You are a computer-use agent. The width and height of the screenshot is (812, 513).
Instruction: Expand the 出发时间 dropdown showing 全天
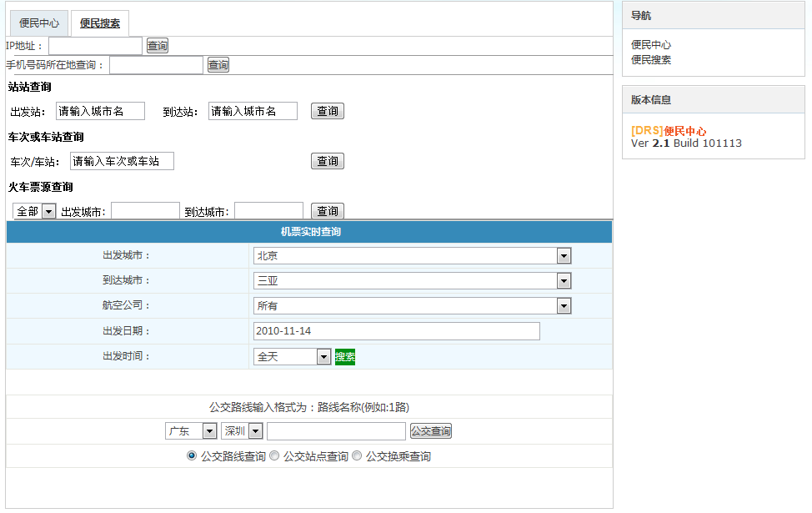[x=292, y=357]
